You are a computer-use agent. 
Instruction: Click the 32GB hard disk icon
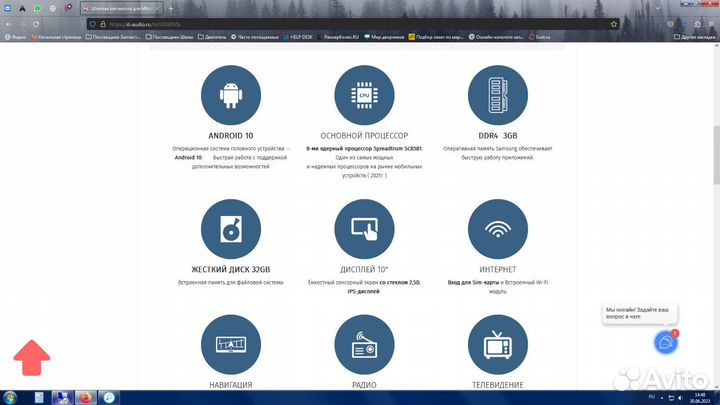point(230,229)
